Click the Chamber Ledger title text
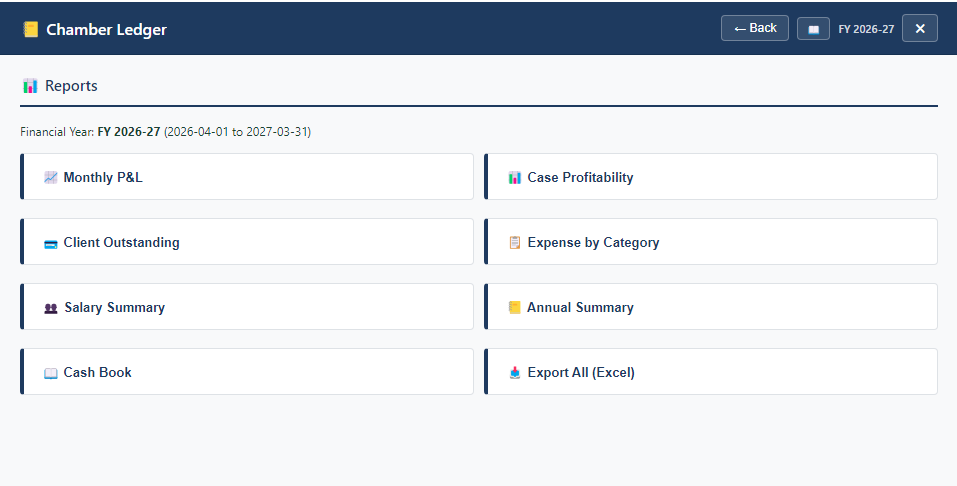This screenshot has width=957, height=486. click(x=106, y=29)
